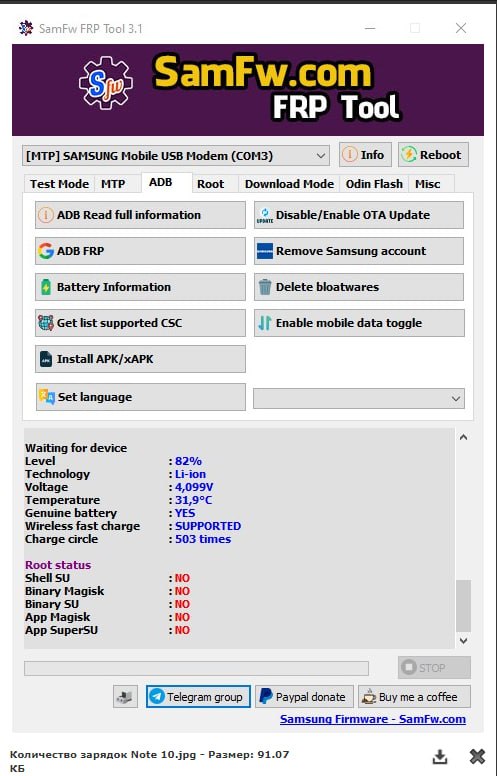
Task: Click the Info button icon
Action: click(349, 155)
